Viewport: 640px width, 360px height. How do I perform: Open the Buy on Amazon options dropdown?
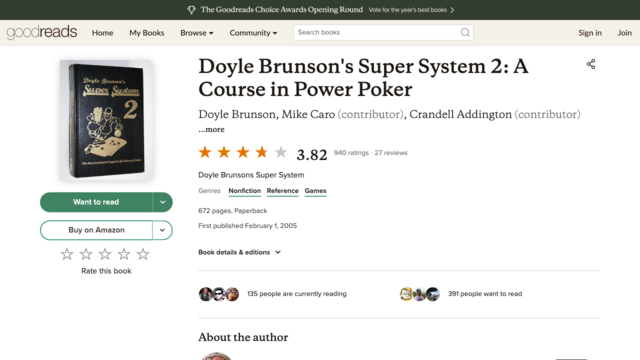pos(162,230)
